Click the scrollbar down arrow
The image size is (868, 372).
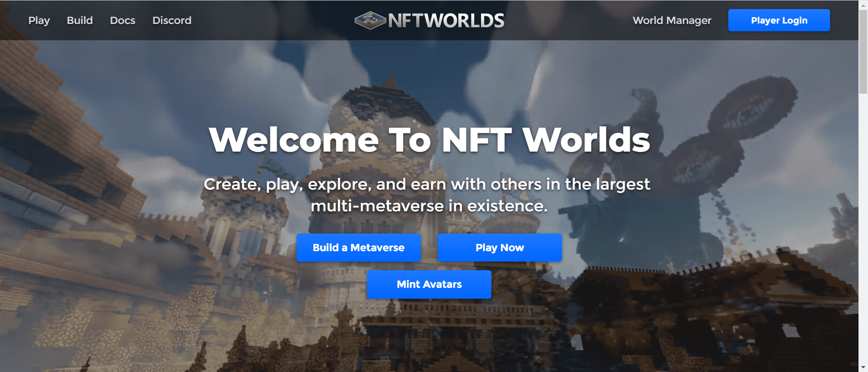pos(863,367)
